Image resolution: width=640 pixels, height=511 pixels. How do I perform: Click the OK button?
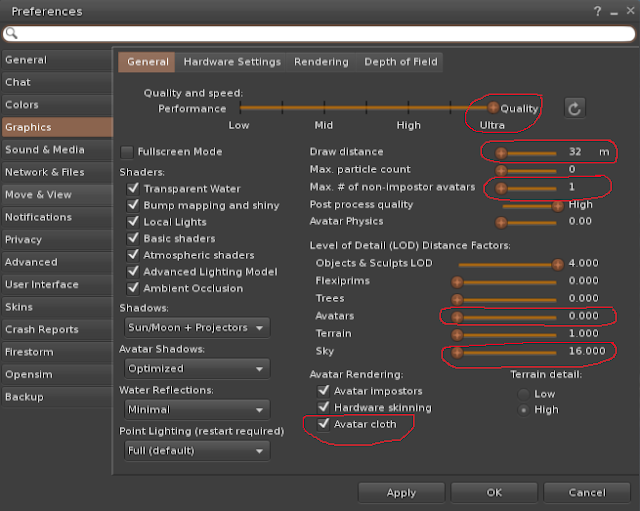[494, 493]
